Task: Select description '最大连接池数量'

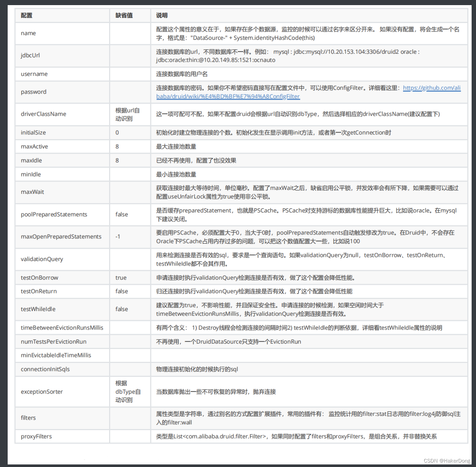Action: pyautogui.click(x=176, y=146)
